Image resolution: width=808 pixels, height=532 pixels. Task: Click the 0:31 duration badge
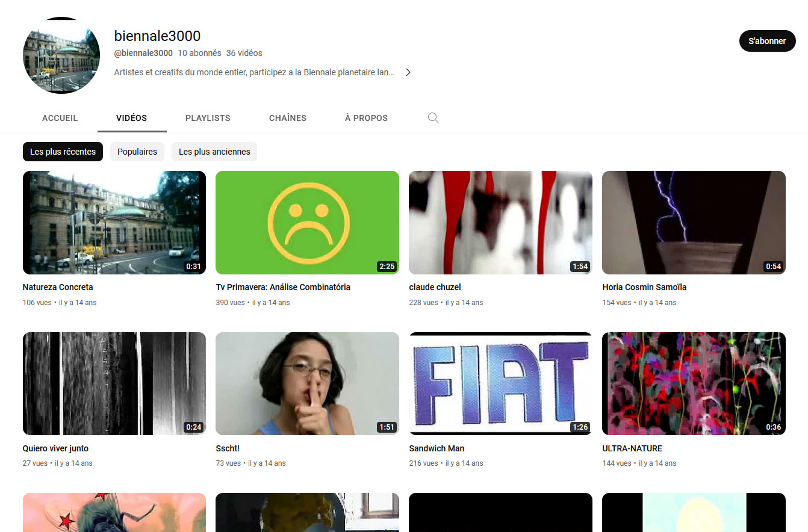point(193,267)
